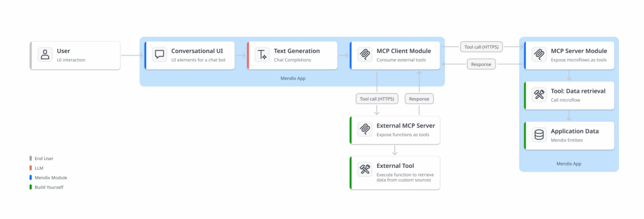Select the User card title
The height and width of the screenshot is (219, 644).
click(63, 51)
